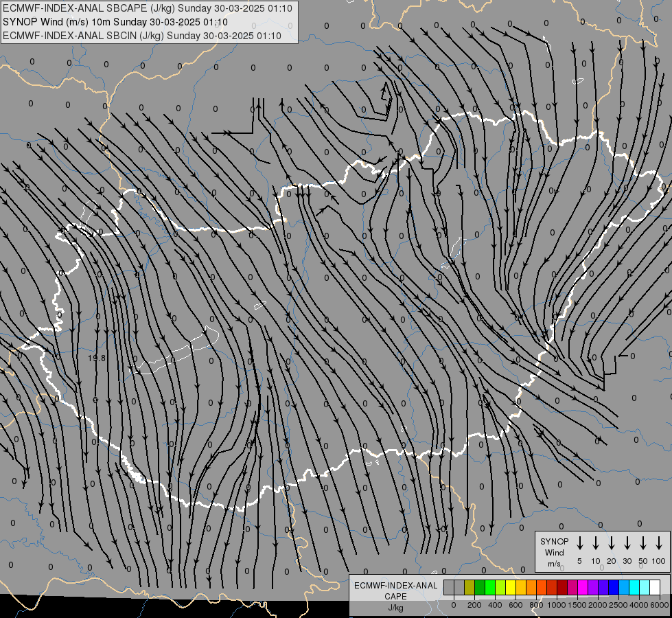
Task: Click the ECMWF-INDEX-ANAL label in the CAPE legend
Action: (x=395, y=586)
